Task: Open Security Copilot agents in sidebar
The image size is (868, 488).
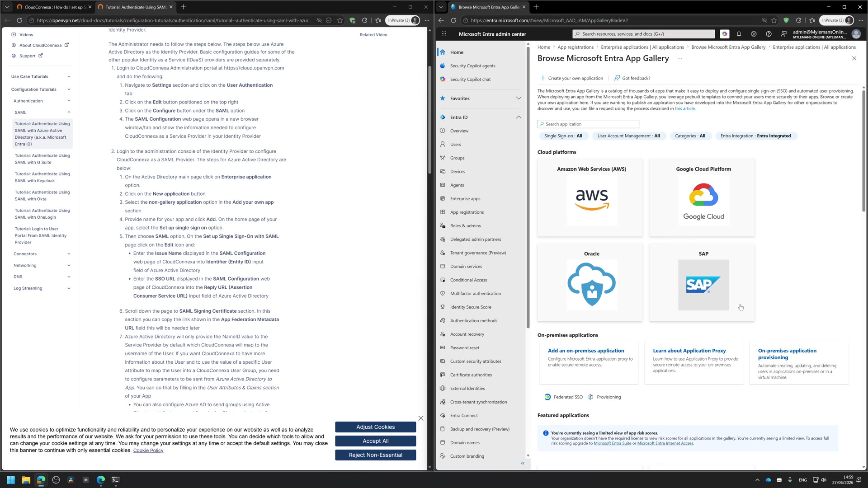Action: (x=472, y=66)
